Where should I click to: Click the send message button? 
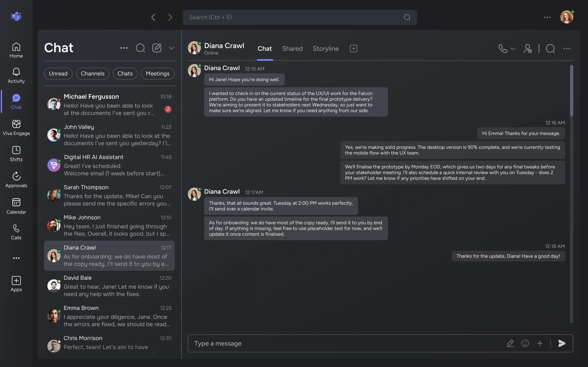click(x=561, y=343)
